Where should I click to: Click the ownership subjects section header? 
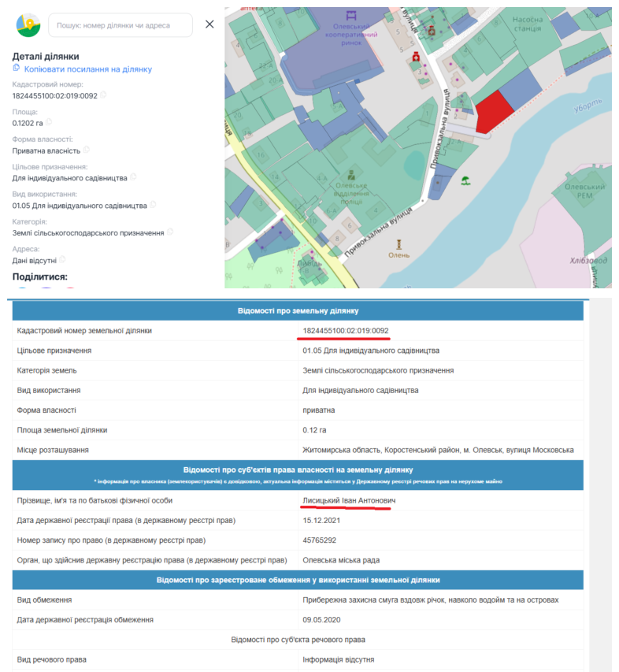pos(298,475)
